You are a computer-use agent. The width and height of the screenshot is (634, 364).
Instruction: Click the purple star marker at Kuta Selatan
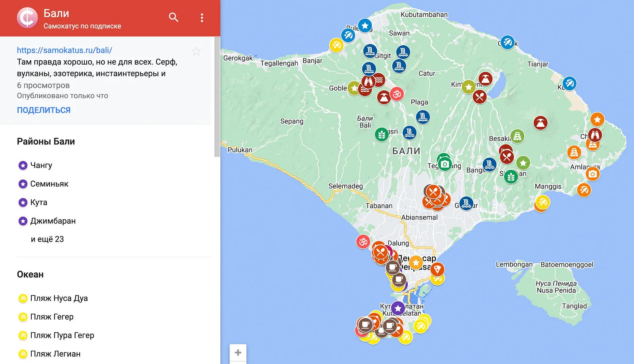(398, 308)
